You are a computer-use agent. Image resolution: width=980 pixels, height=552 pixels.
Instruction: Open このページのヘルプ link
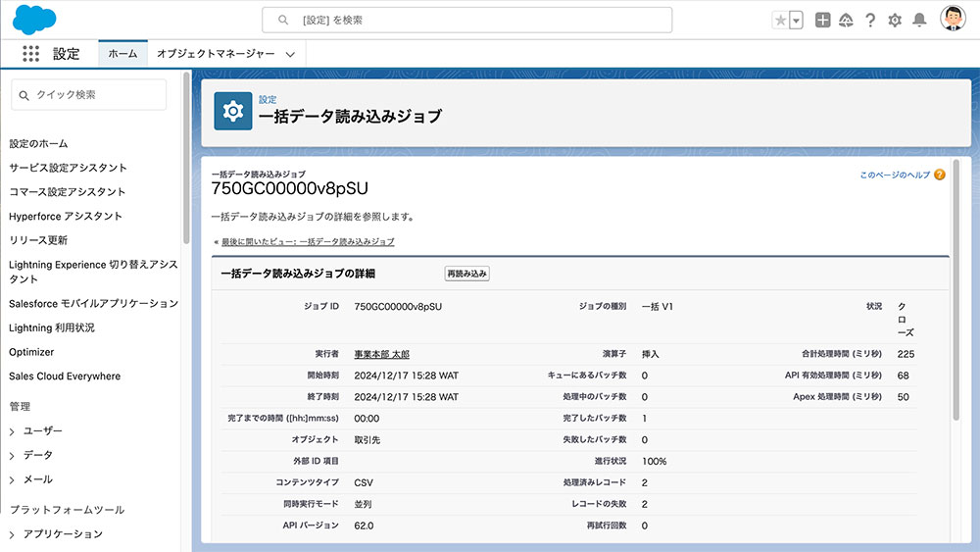pos(895,176)
